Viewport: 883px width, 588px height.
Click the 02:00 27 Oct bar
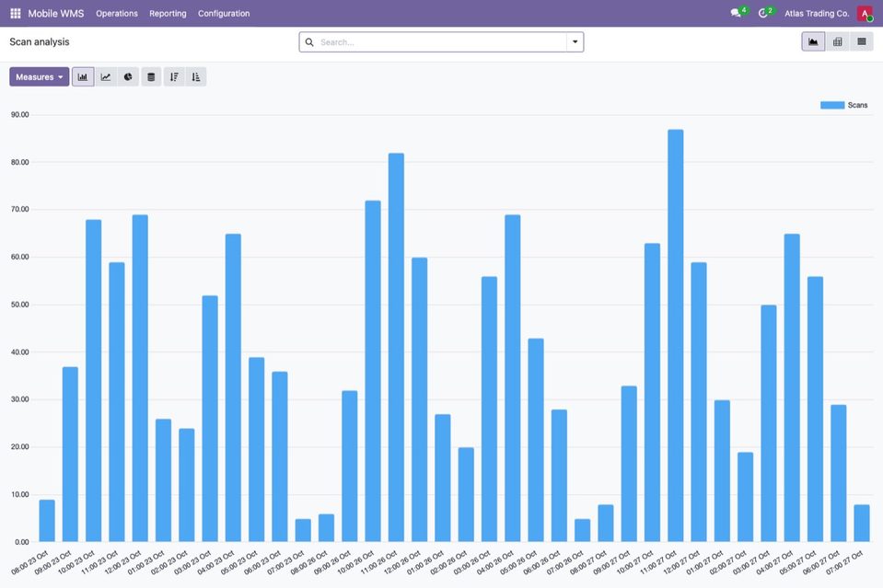point(745,498)
